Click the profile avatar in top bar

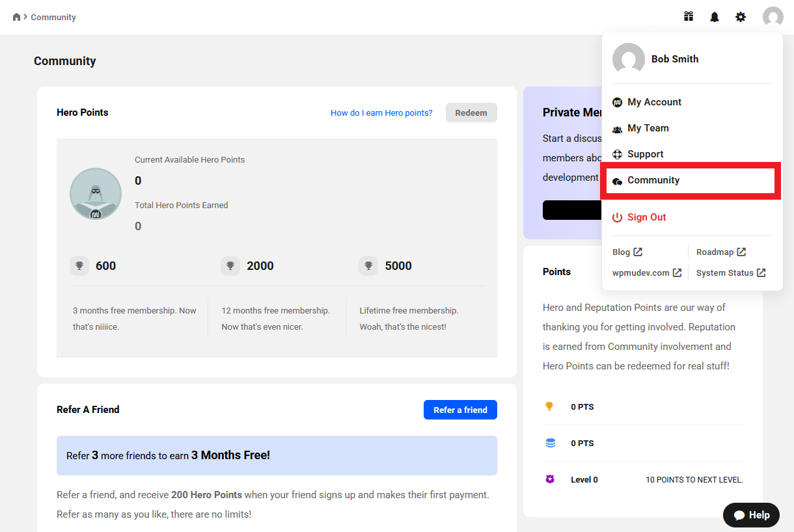coord(773,18)
